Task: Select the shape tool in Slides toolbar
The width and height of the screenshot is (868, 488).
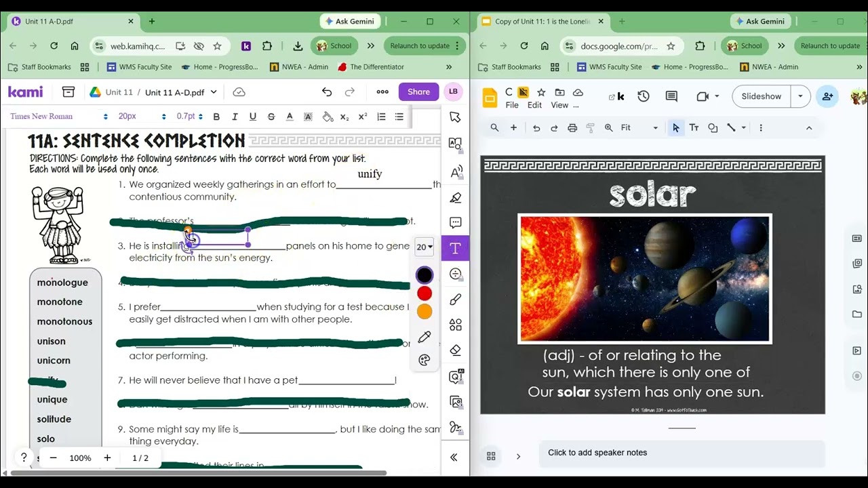Action: (713, 127)
